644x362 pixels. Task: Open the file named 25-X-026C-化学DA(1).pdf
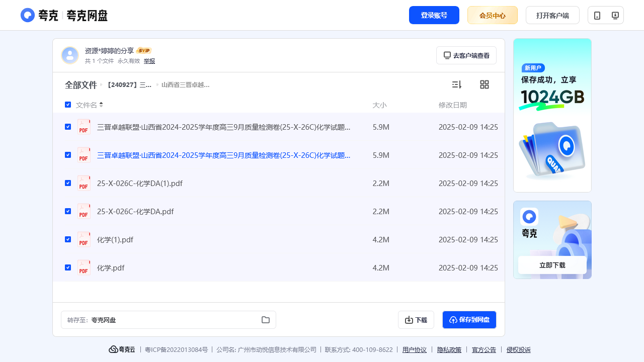(x=140, y=183)
